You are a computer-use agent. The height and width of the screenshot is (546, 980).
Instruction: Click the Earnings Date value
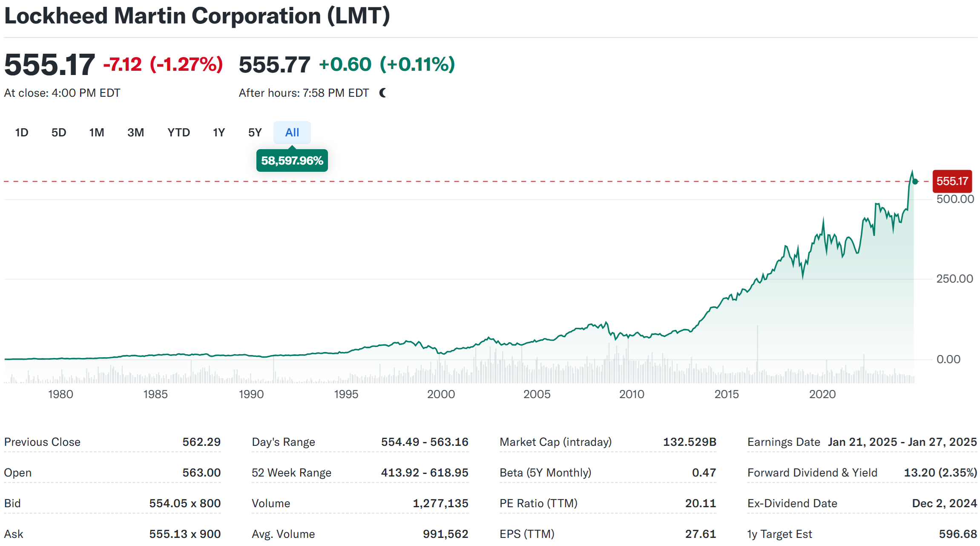click(x=902, y=442)
